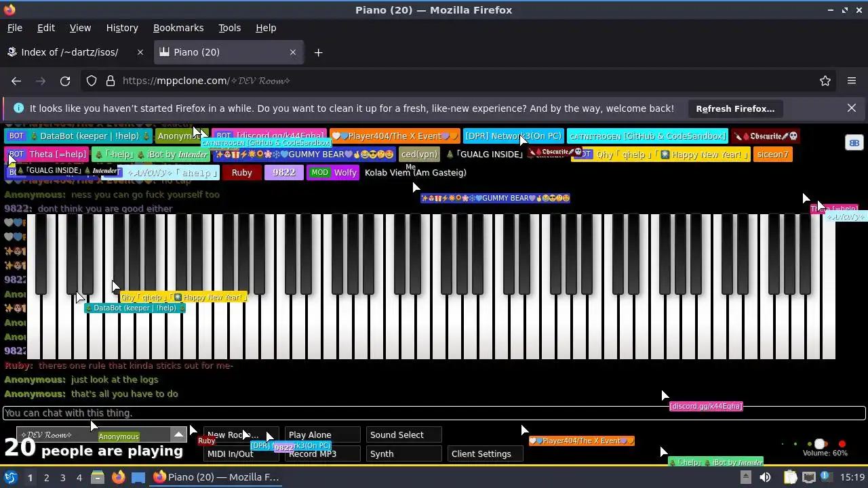Click Kolab Viem (Am Gasteig) own name
Viewport: 868px width, 488px height.
coord(415,173)
